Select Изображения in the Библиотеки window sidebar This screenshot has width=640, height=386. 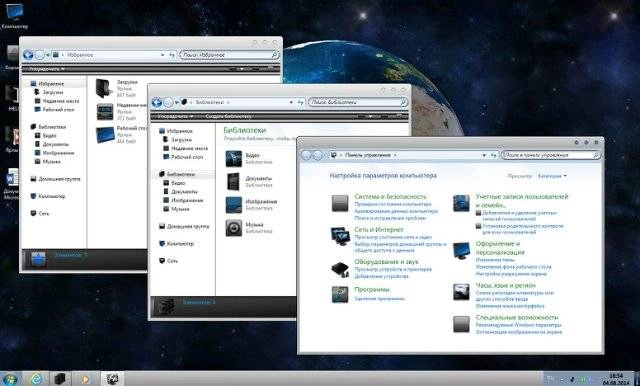pyautogui.click(x=187, y=200)
